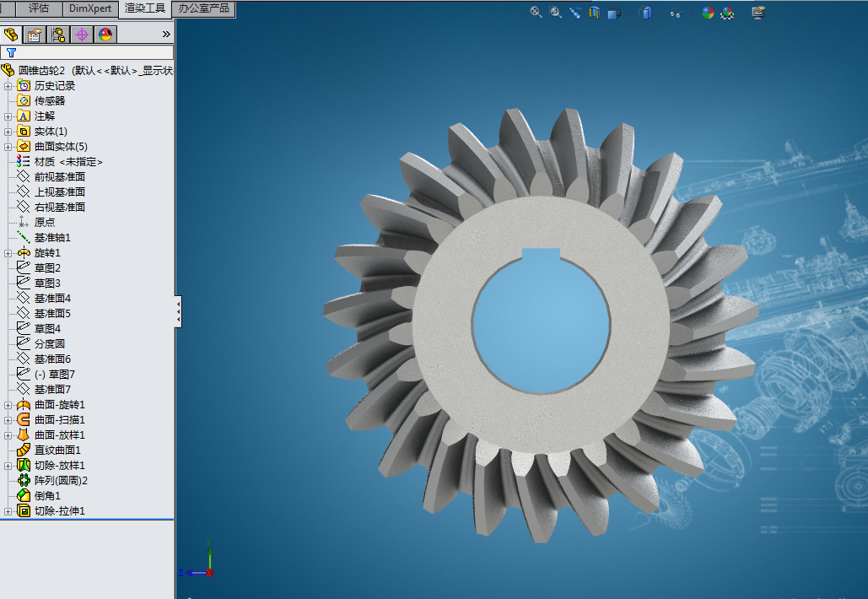Expand the 旋转1 feature
This screenshot has width=868, height=599.
(8, 253)
